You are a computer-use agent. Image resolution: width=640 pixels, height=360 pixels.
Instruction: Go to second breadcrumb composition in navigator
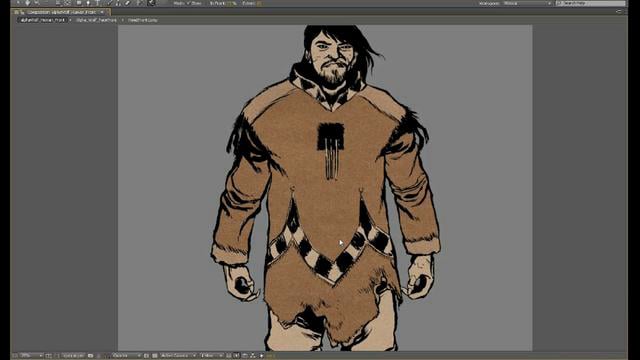(x=96, y=20)
